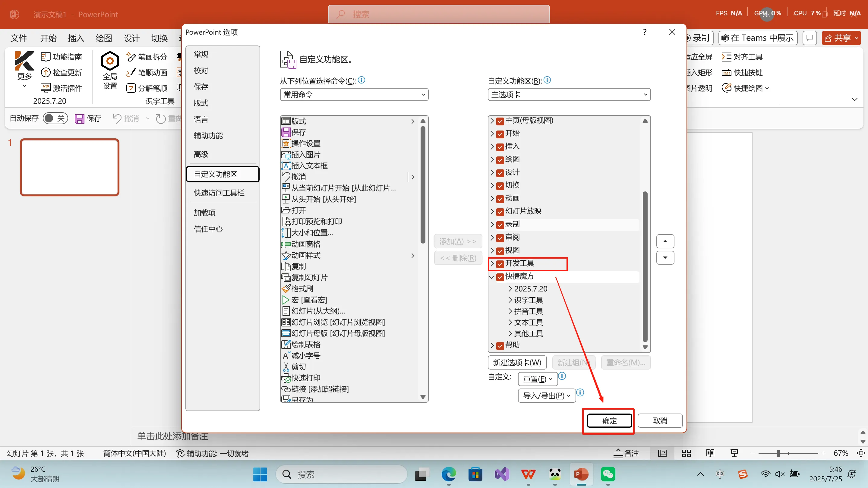
Task: Collapse the 快捷魔方 tab tree
Action: click(x=492, y=277)
